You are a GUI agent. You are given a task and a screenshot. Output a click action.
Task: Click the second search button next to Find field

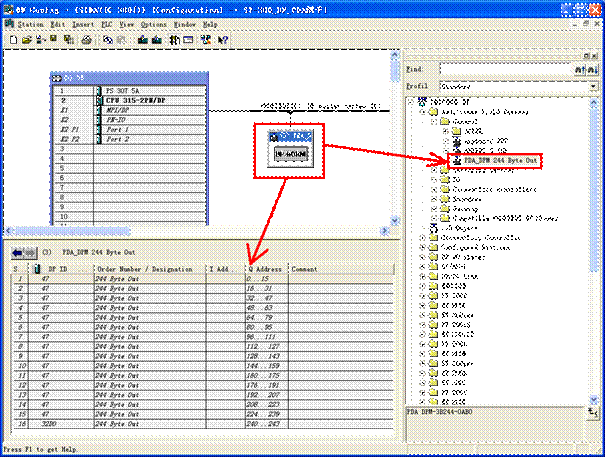(592, 69)
